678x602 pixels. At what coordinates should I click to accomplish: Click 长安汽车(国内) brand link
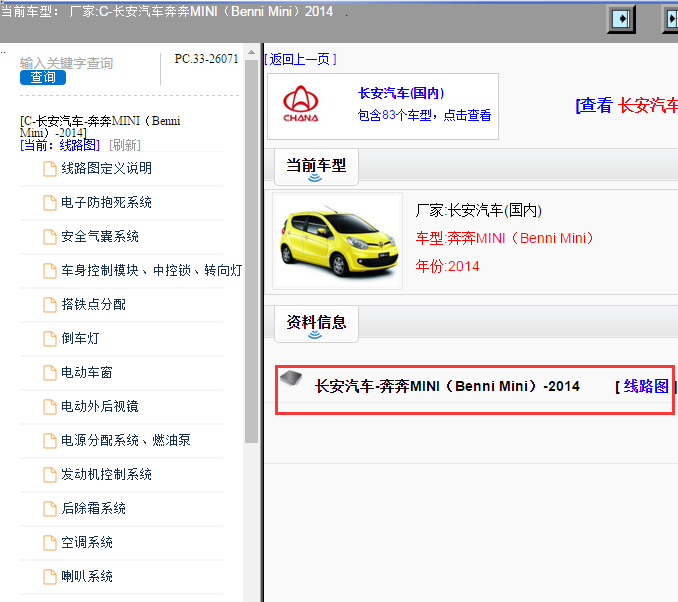[x=401, y=93]
